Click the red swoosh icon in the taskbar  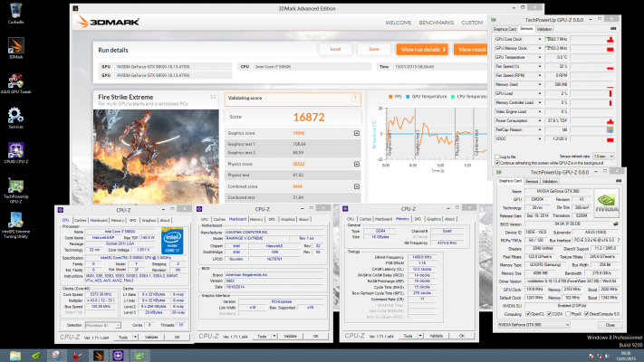point(77,356)
